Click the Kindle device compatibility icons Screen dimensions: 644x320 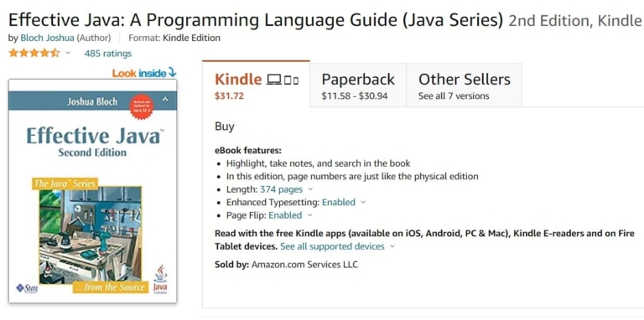[283, 80]
